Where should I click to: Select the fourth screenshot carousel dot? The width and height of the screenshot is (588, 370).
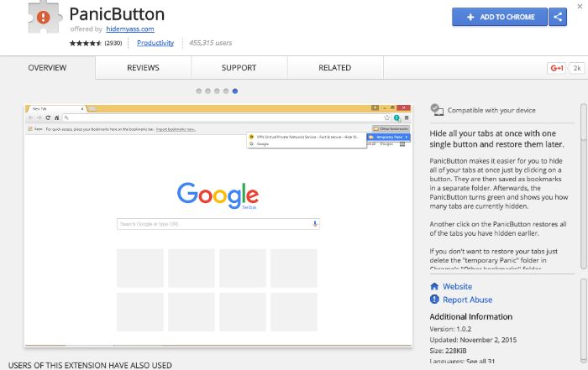click(x=226, y=91)
